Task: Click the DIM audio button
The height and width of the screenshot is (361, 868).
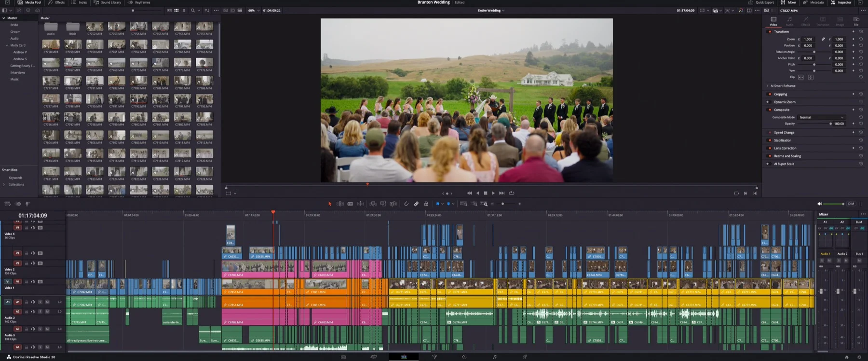Action: 851,204
